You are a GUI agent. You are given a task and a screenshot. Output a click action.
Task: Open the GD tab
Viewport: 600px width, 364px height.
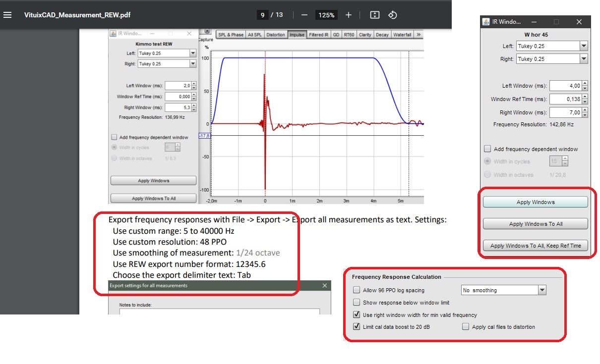click(x=336, y=35)
